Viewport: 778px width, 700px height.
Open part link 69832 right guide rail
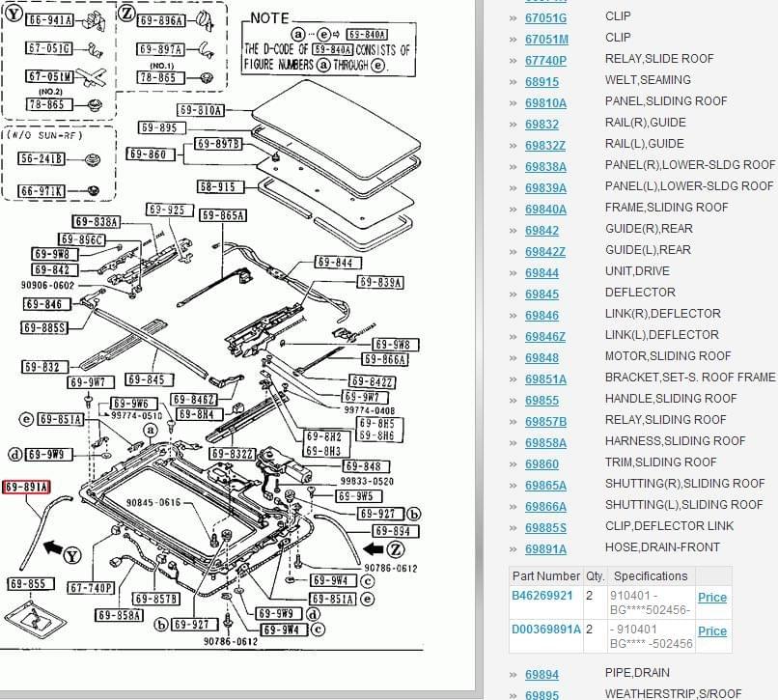click(x=542, y=125)
